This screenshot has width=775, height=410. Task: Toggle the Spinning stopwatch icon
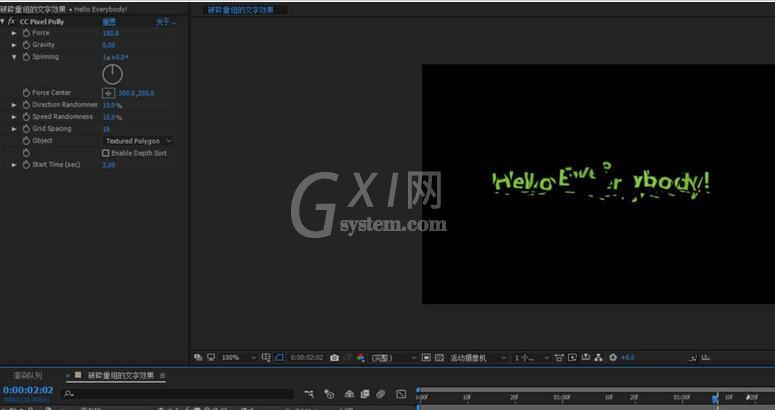tap(27, 57)
